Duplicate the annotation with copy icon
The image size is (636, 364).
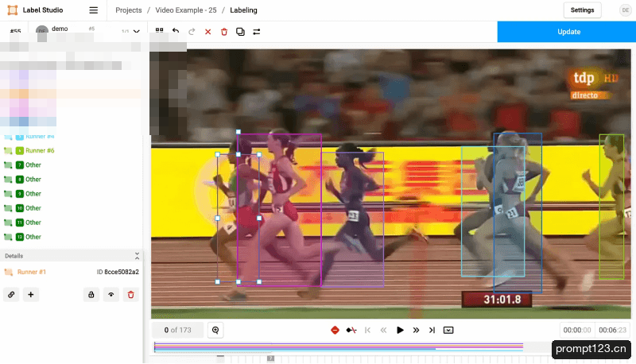[240, 32]
